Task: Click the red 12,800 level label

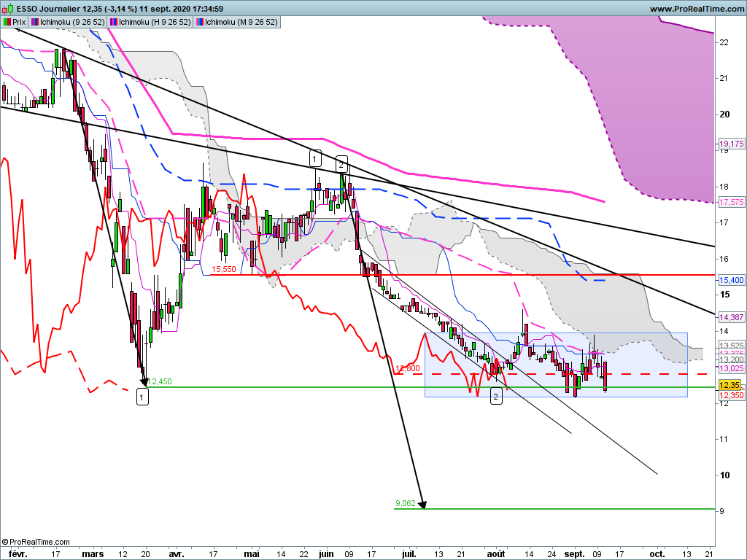Action: click(x=408, y=368)
